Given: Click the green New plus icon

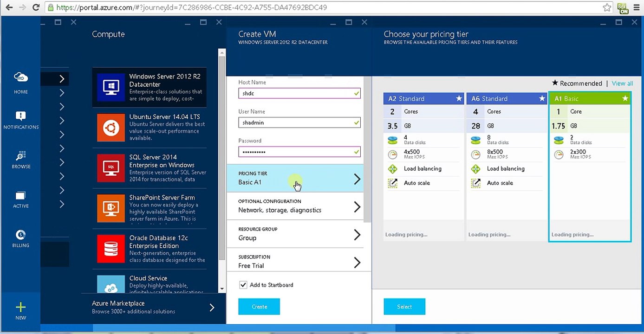Looking at the screenshot, I should (21, 307).
